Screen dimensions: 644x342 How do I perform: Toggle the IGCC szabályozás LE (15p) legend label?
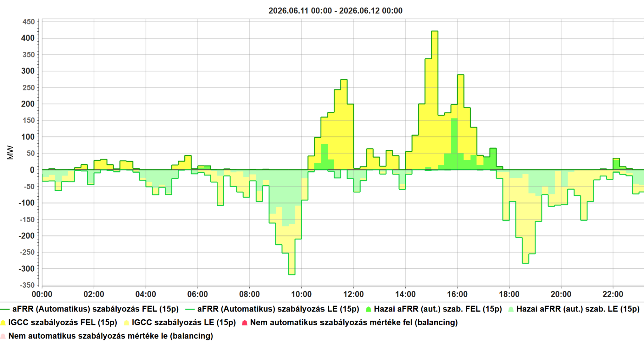click(x=184, y=323)
